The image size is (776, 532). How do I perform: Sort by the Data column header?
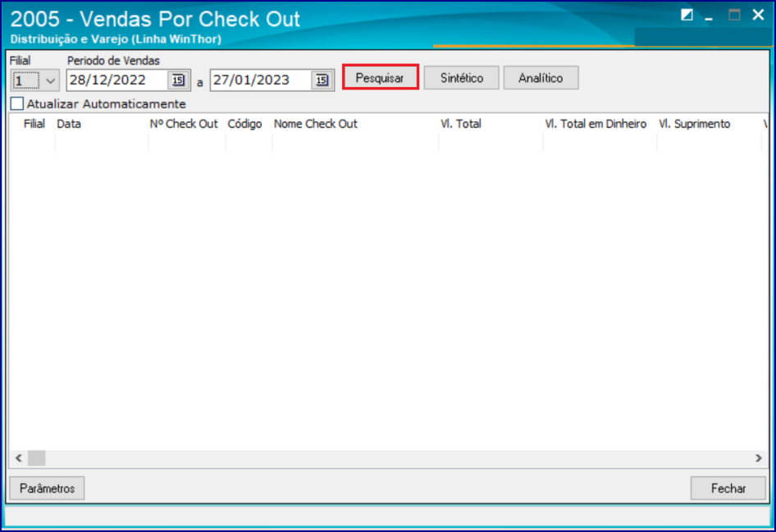point(102,124)
